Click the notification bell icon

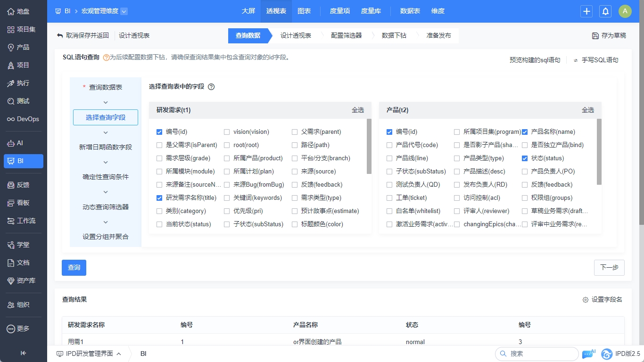point(605,11)
